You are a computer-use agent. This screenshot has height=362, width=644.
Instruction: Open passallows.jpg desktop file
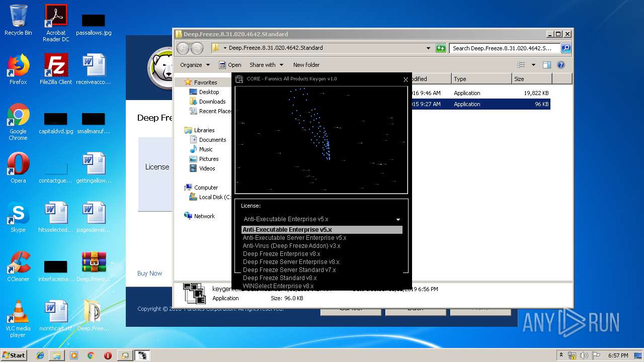pyautogui.click(x=94, y=24)
